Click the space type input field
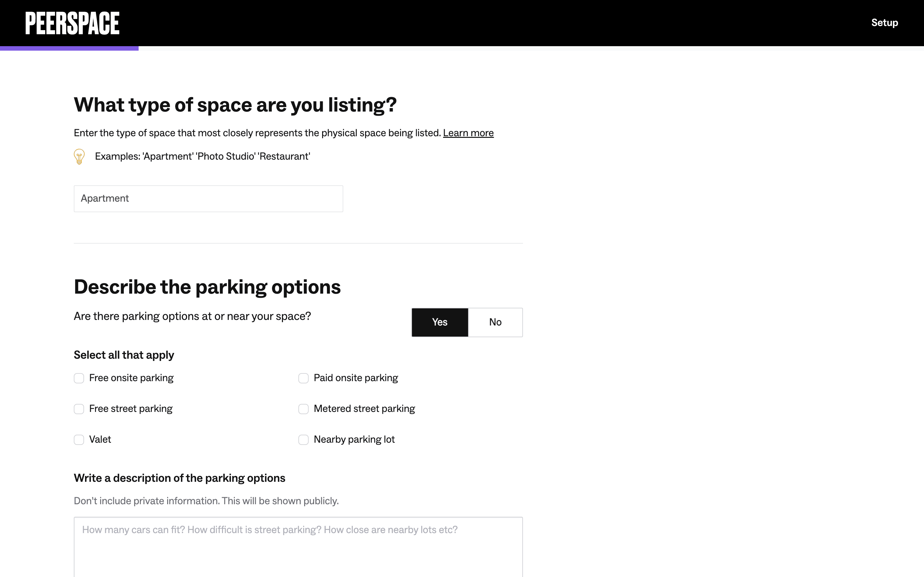Screen dimensions: 924x577 pyautogui.click(x=208, y=199)
